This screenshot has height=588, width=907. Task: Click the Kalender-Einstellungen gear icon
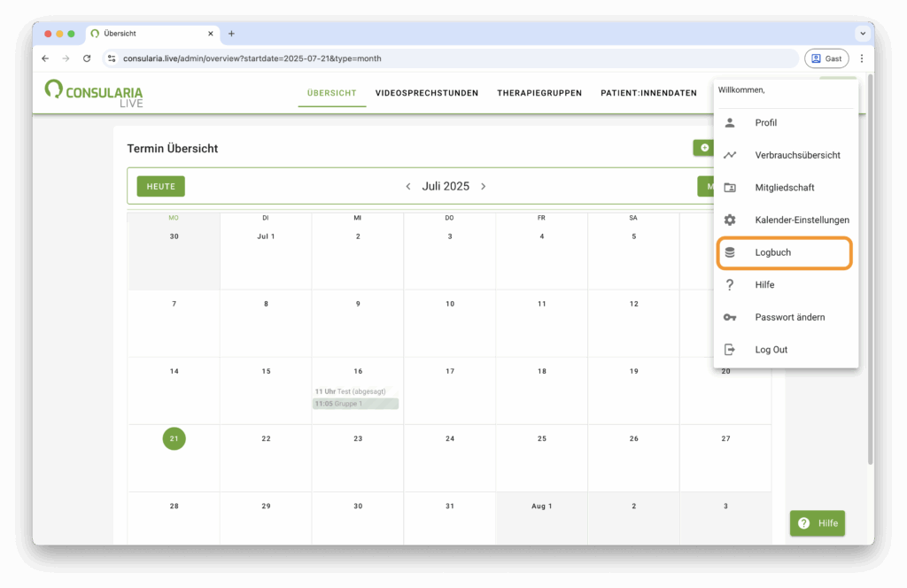point(730,220)
